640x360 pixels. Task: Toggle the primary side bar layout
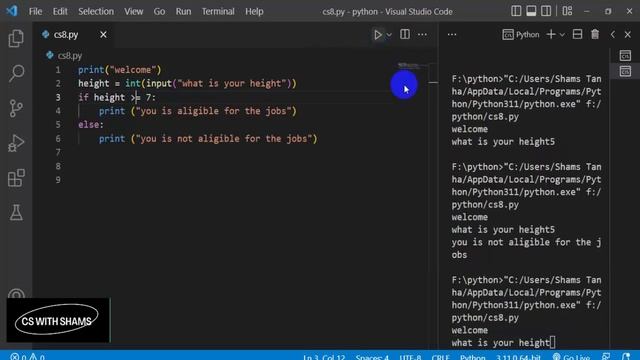tap(516, 11)
